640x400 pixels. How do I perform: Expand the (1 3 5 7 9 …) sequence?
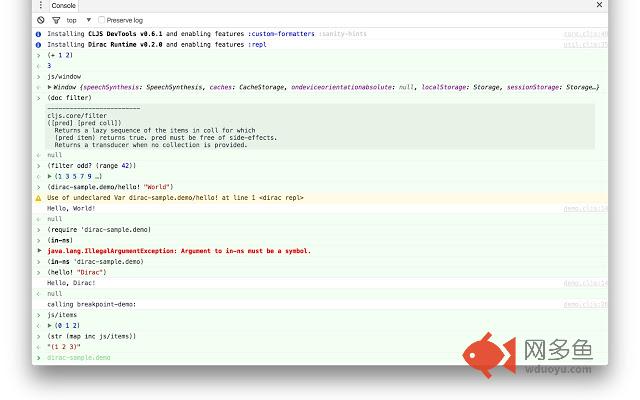49,176
